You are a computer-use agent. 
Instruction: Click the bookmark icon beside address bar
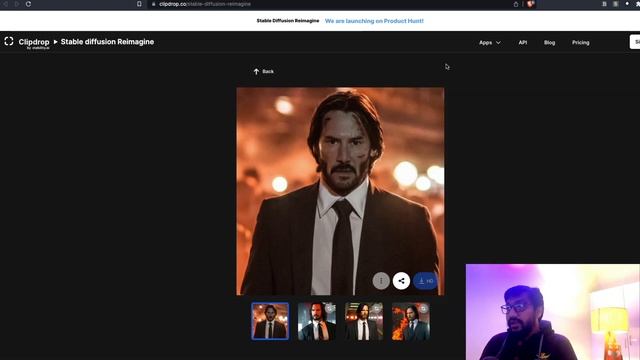click(139, 4)
